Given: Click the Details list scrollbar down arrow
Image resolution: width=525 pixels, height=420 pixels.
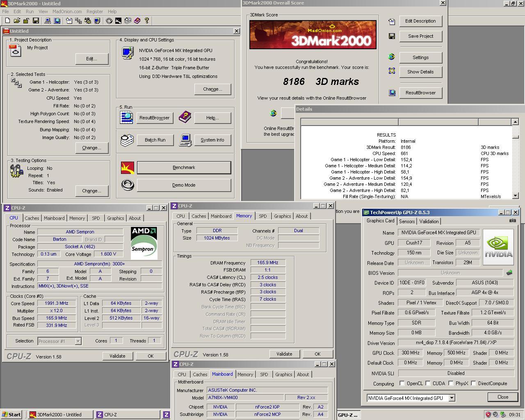Looking at the screenshot, I should [x=516, y=196].
